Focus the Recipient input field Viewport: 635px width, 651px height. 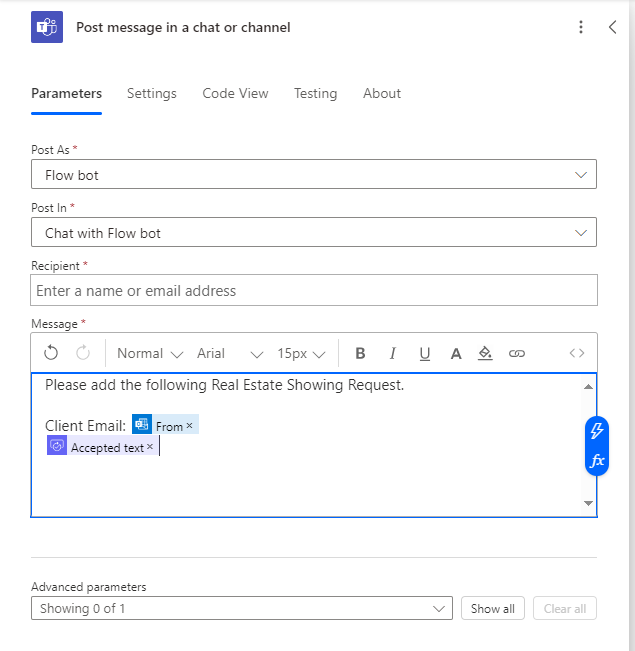point(314,290)
